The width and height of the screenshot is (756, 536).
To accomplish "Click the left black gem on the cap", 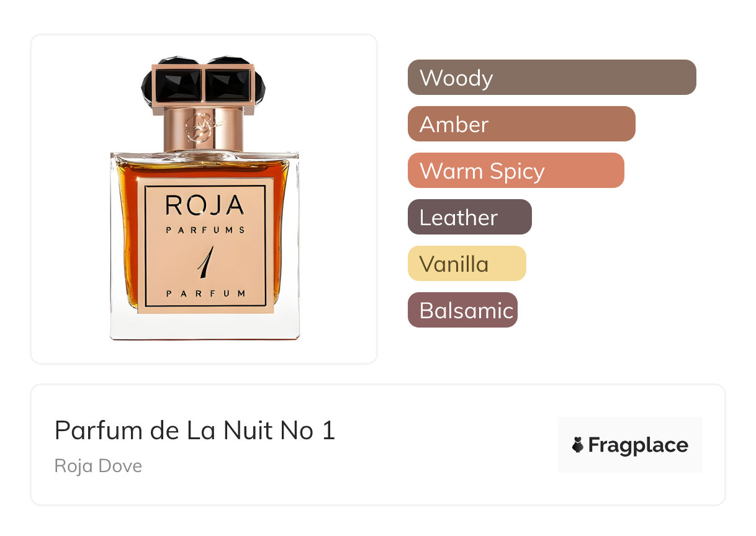I will click(178, 84).
